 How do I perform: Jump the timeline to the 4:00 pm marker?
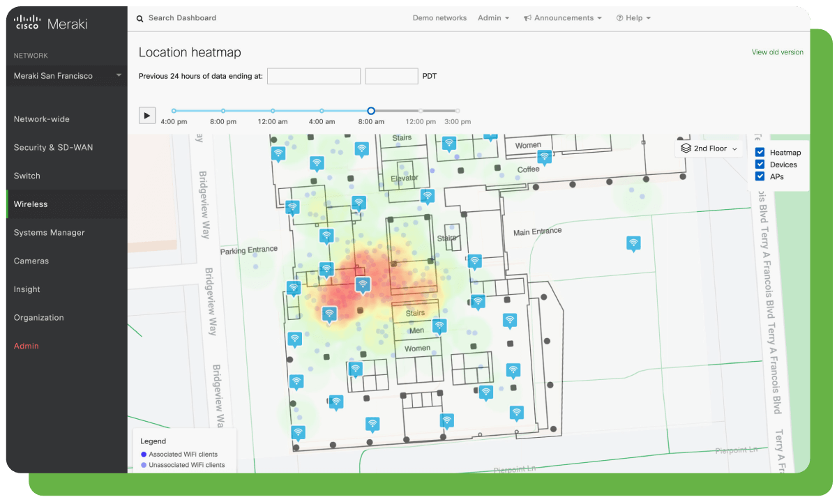174,110
